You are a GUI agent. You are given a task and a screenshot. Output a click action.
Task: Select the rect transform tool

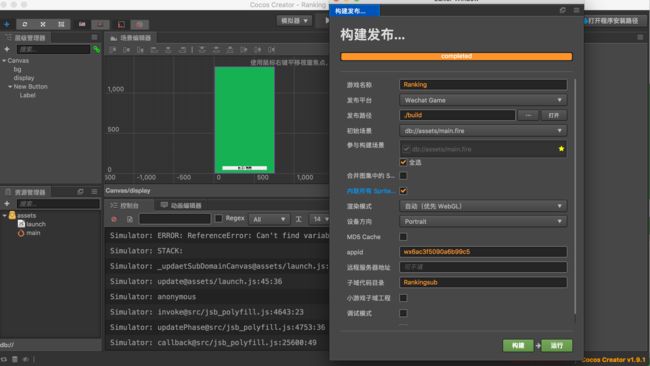click(61, 24)
